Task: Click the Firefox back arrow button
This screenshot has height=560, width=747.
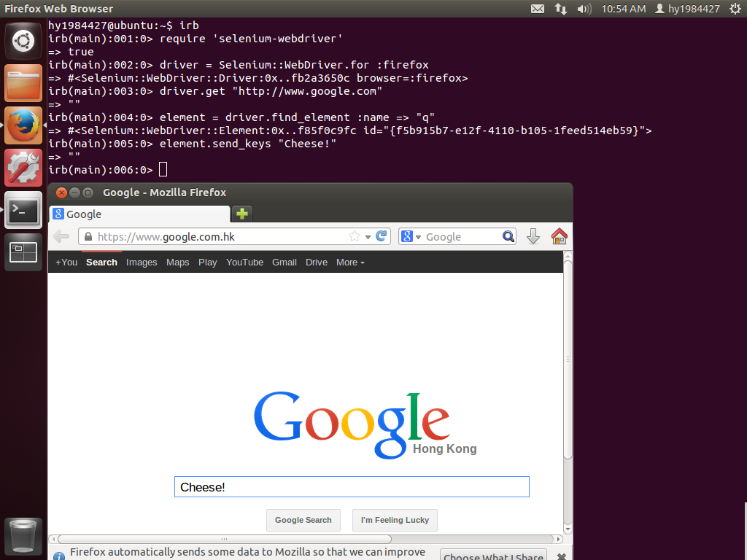Action: (61, 236)
